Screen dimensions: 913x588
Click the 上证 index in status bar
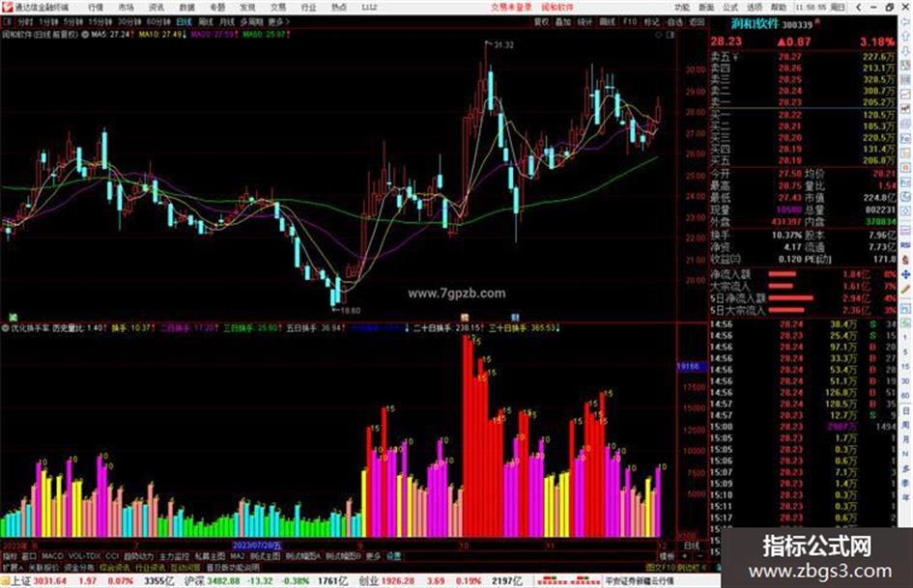click(x=21, y=581)
